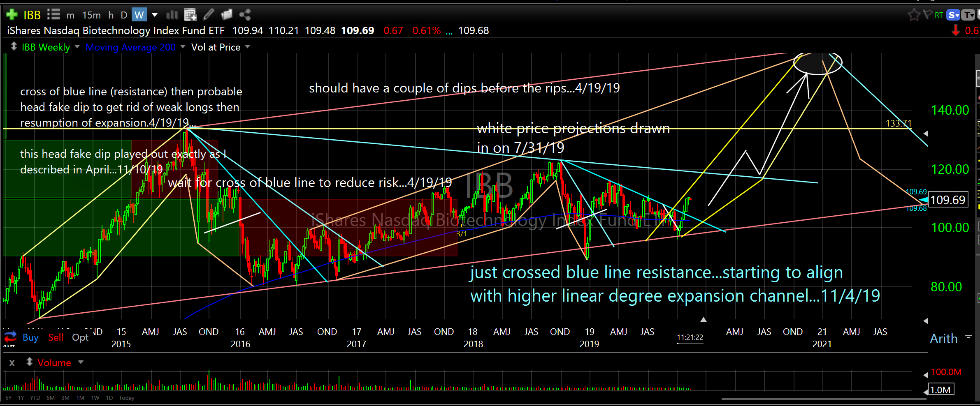Click the horizontal scrollbar below the volume pane
Screen dimensions: 980x406
823,399
